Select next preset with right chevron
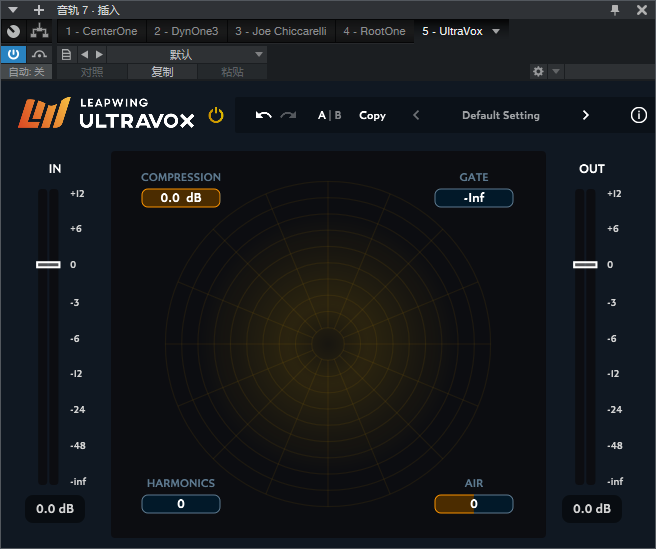This screenshot has height=549, width=656. [x=586, y=115]
